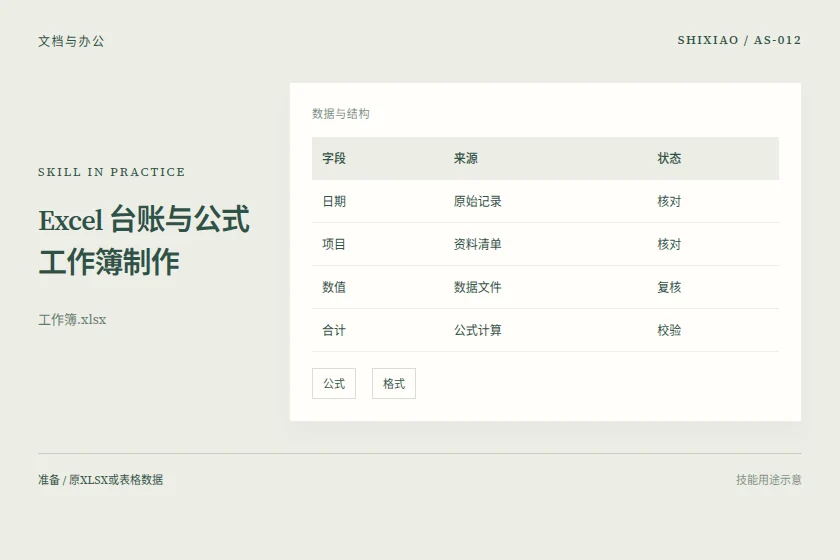Click the SHIXIAO / AS-012 code
The width and height of the screenshot is (840, 560).
pos(739,40)
